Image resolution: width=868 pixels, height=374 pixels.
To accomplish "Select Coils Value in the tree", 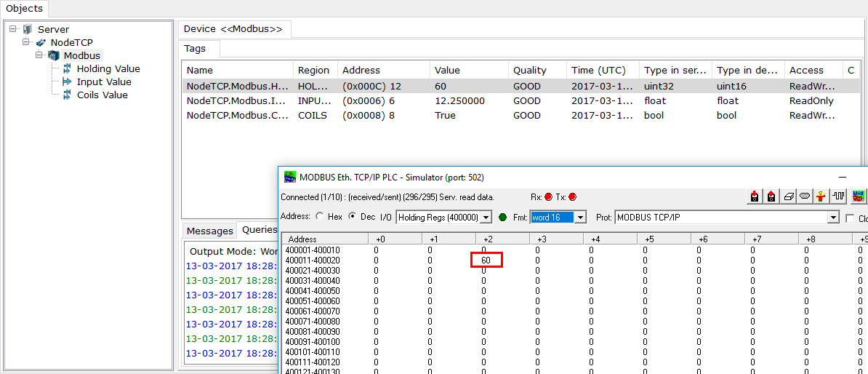I will pyautogui.click(x=103, y=95).
